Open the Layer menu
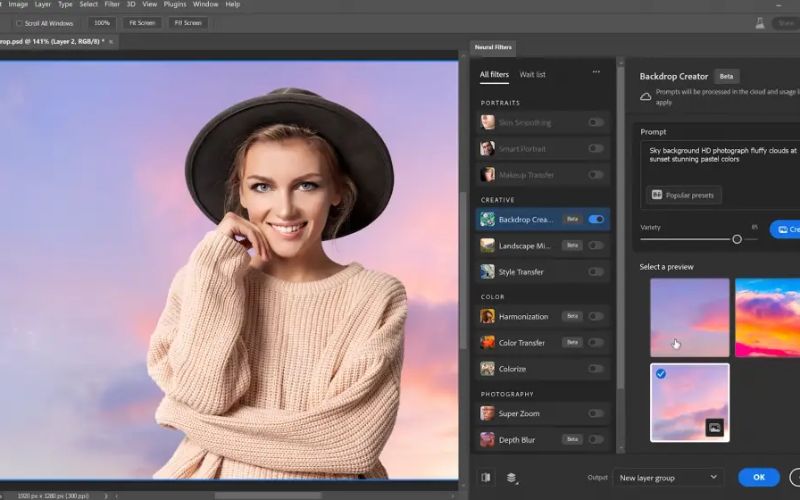800x500 pixels. point(43,4)
